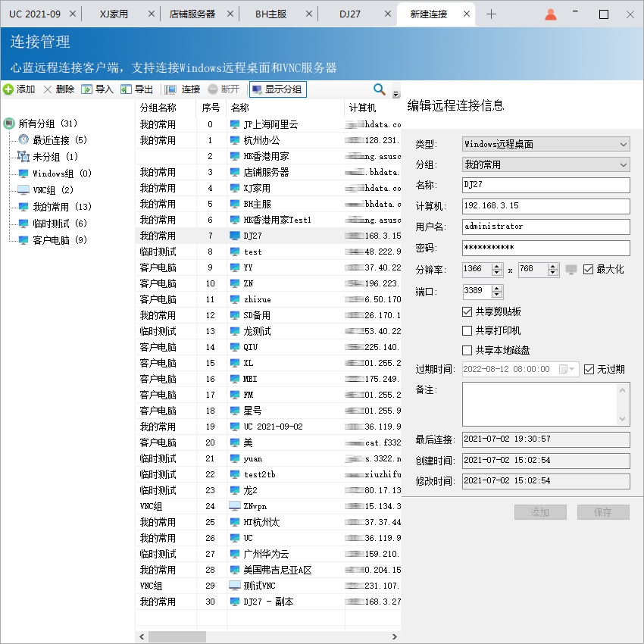644x644 pixels.
Task: Switch to the 店铺服务器 tab
Action: point(192,14)
